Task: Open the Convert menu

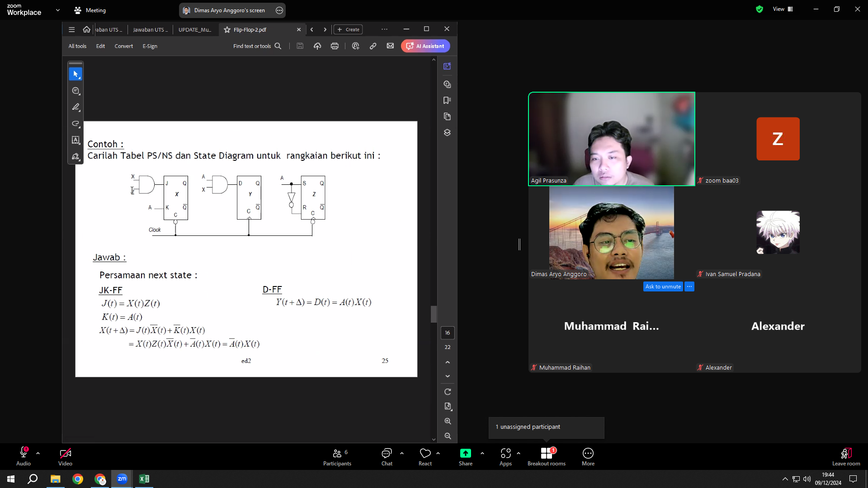Action: [x=124, y=46]
